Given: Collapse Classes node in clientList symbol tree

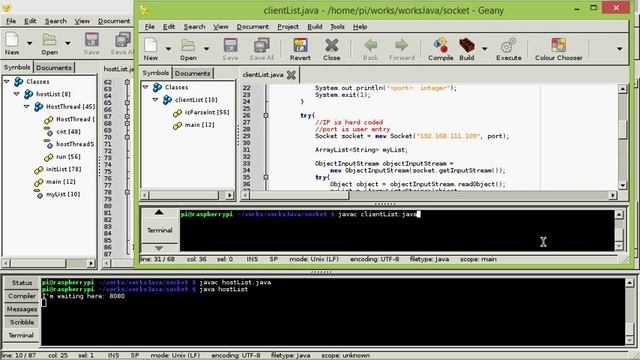Looking at the screenshot, I should [x=146, y=87].
